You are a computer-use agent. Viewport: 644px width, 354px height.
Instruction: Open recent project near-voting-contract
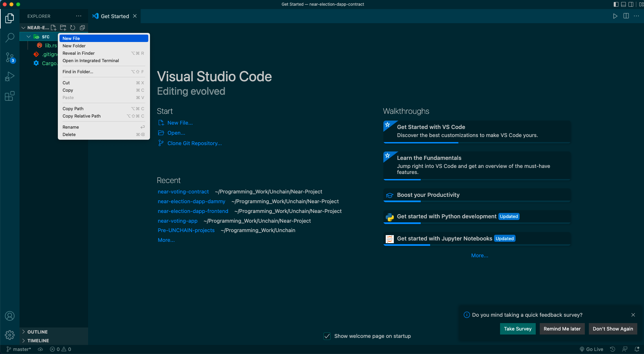point(183,192)
